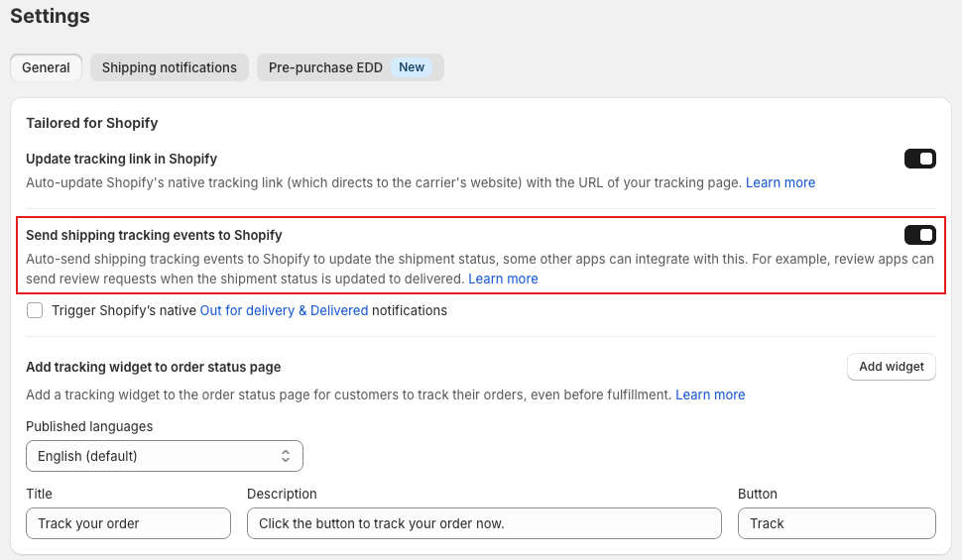
Task: Open Learn more link about shipping tracking events
Action: tap(503, 280)
